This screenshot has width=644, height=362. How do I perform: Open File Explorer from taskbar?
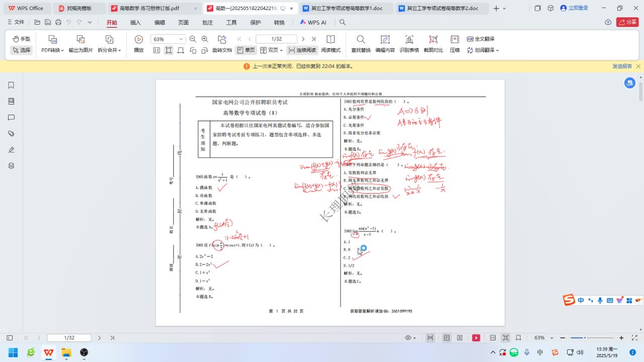click(66, 352)
